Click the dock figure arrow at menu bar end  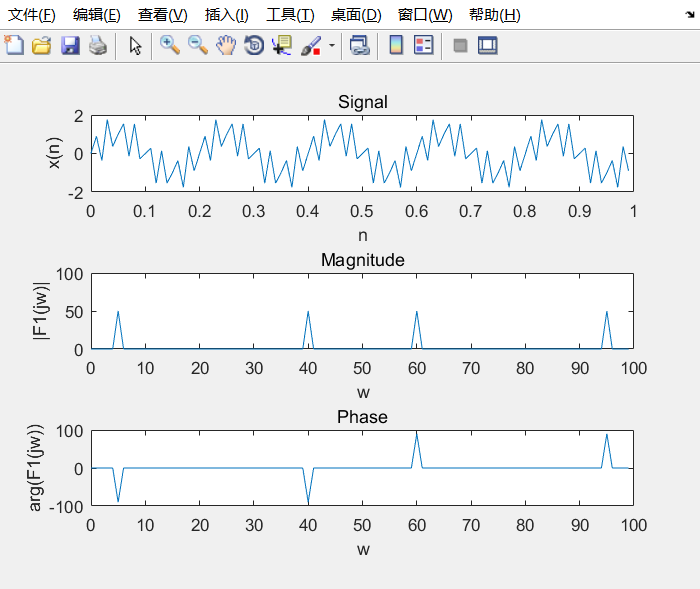tap(690, 15)
